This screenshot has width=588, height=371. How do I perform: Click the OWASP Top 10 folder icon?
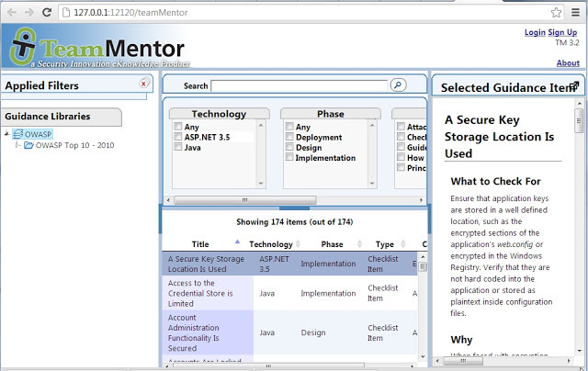click(28, 145)
